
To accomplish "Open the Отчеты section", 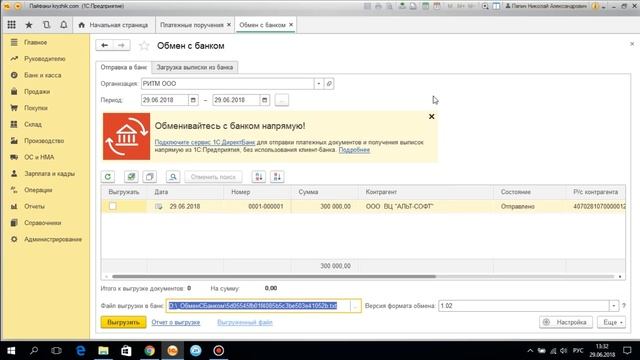I will [34, 206].
